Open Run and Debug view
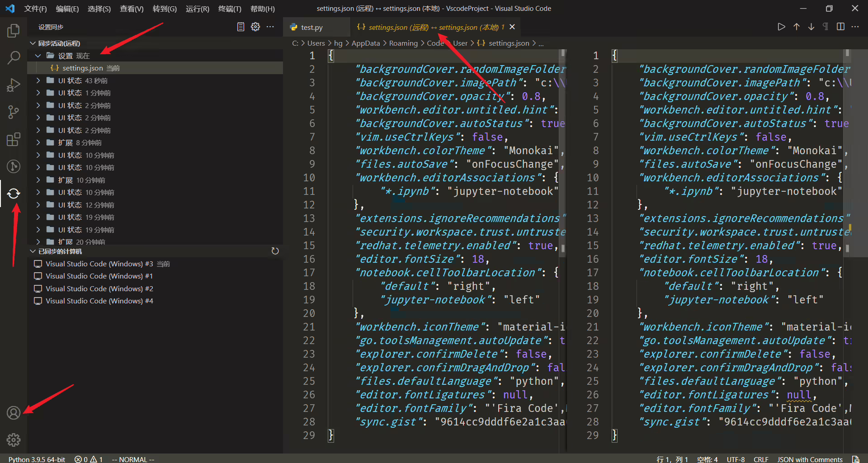 pos(14,85)
